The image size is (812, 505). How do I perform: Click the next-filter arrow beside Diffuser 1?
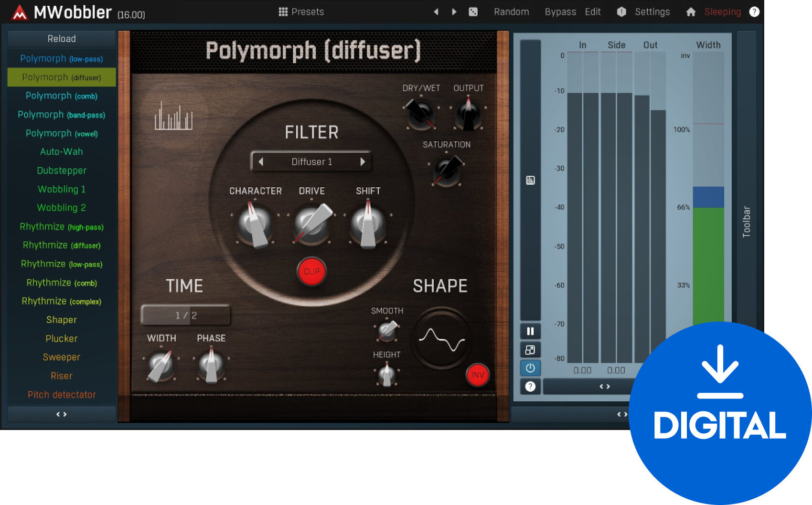click(x=363, y=162)
